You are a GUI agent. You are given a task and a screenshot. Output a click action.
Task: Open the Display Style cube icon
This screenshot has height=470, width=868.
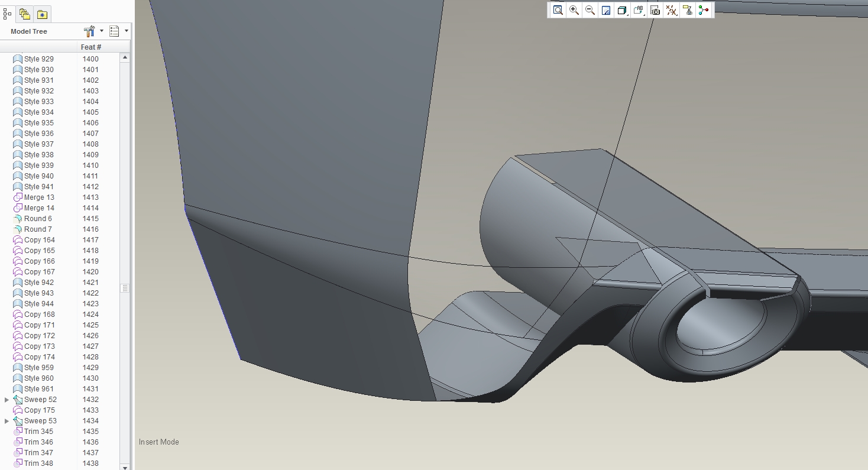pyautogui.click(x=622, y=10)
